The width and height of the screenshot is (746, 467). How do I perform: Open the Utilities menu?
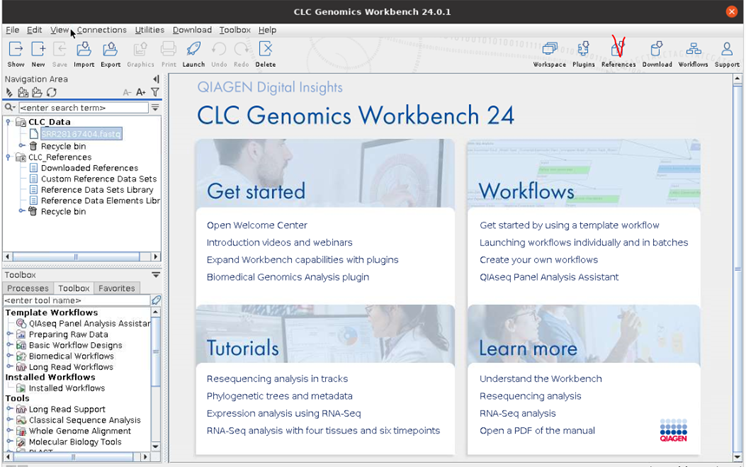pyautogui.click(x=149, y=30)
